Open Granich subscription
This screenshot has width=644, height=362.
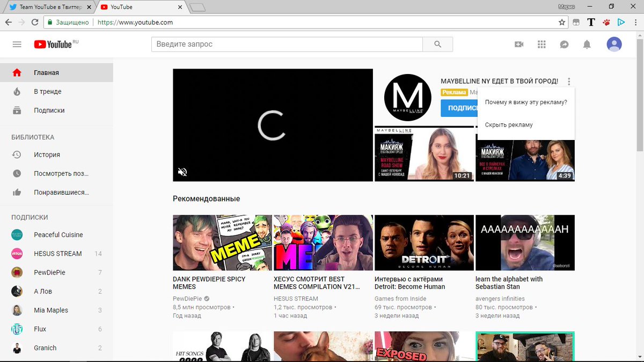(x=56, y=348)
